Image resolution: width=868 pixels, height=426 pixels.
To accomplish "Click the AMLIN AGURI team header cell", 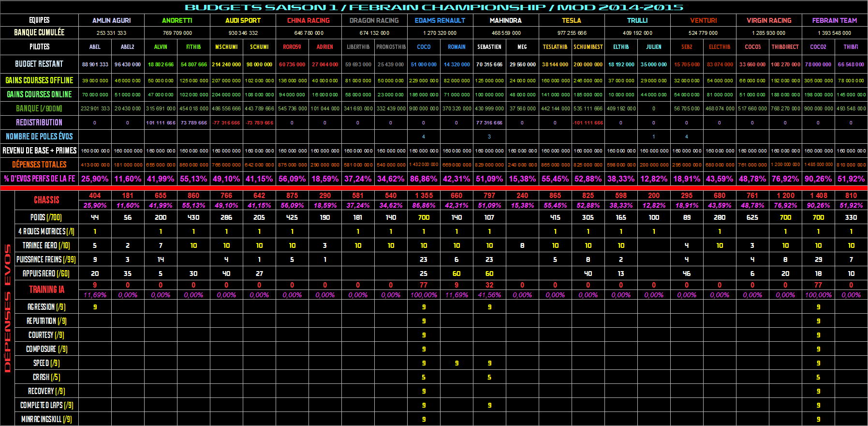I will (111, 20).
